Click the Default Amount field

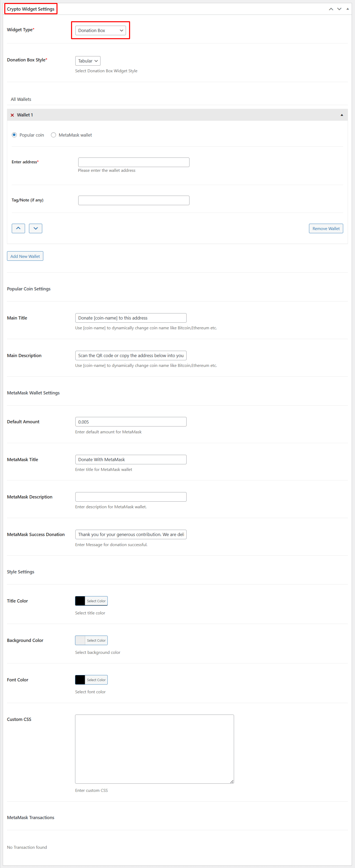coord(130,422)
